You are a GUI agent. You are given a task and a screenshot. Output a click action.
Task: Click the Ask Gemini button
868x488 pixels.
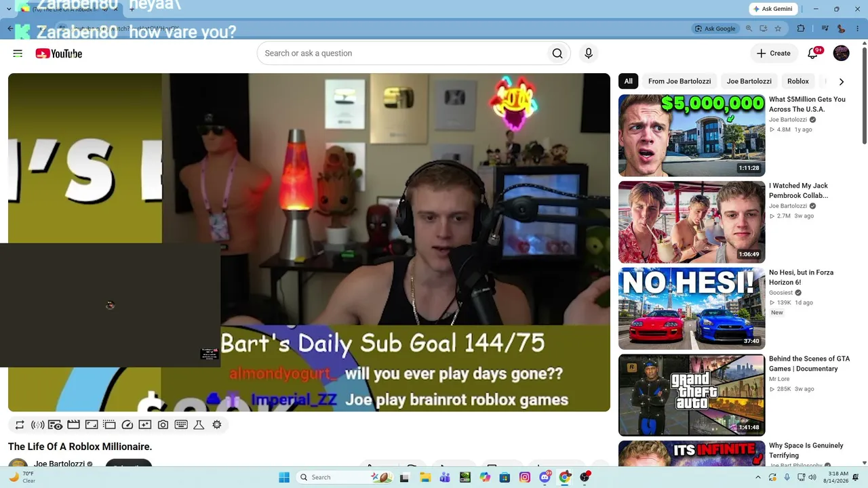(x=774, y=9)
